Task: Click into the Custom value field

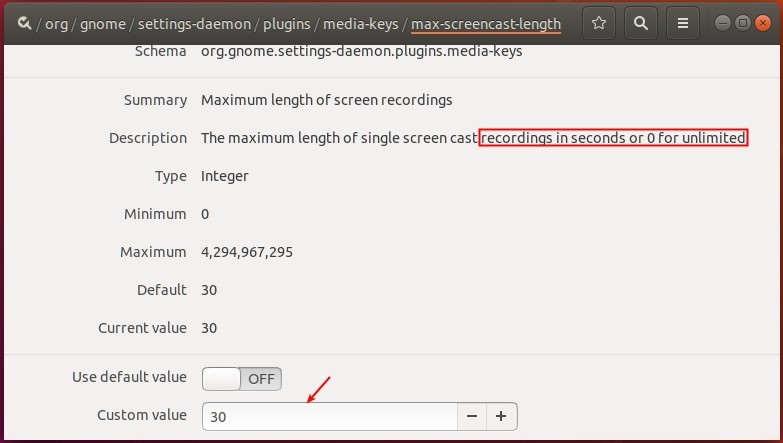Action: point(330,416)
